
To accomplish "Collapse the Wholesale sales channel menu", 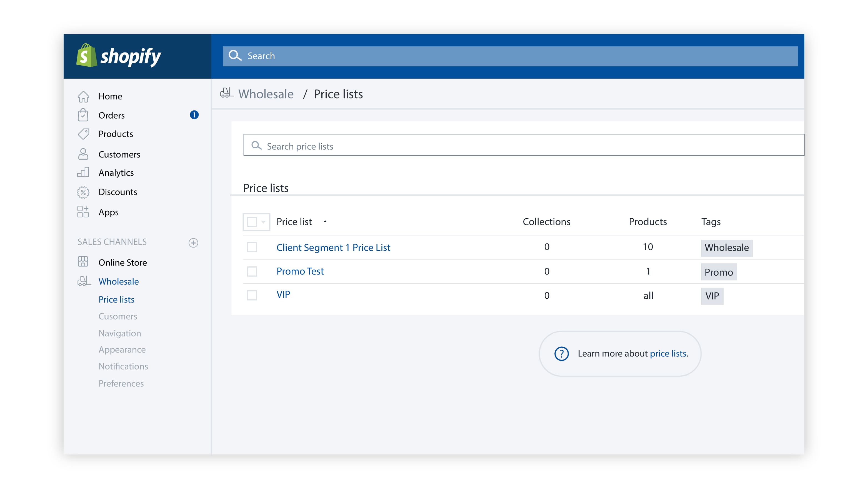I will point(118,281).
